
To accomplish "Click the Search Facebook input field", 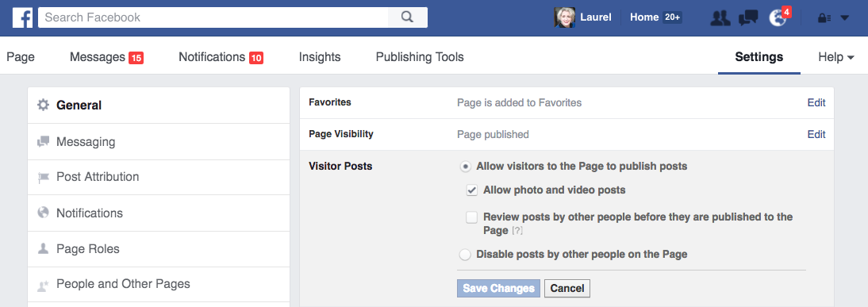I will pos(213,17).
